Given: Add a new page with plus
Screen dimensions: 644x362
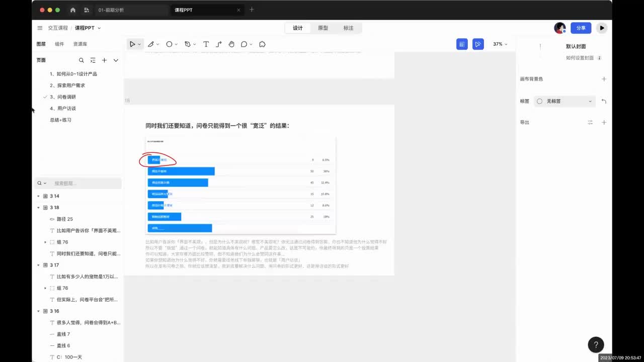Looking at the screenshot, I should pyautogui.click(x=104, y=60).
